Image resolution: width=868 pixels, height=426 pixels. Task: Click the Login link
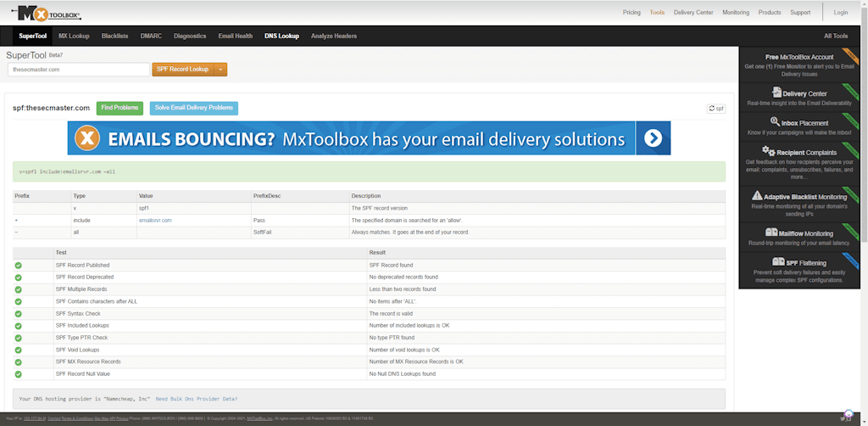point(840,12)
